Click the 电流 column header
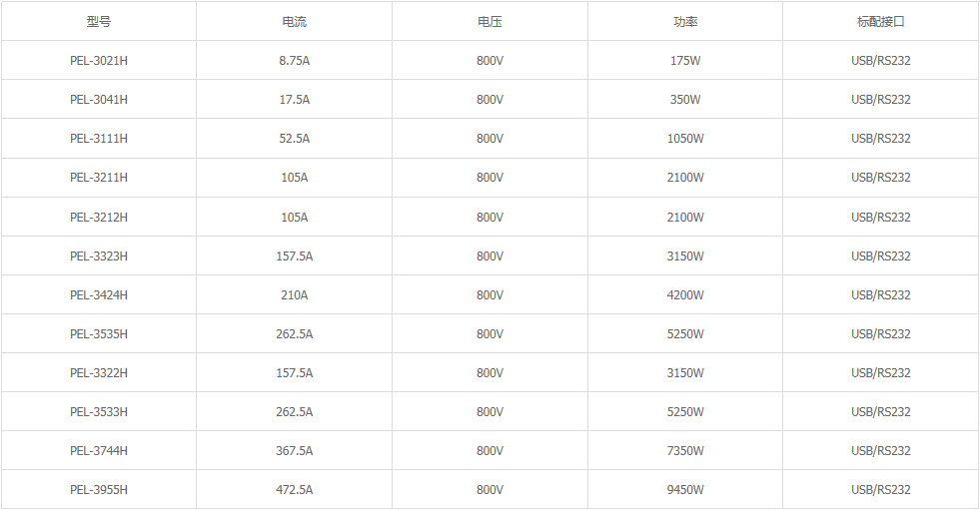 [295, 21]
